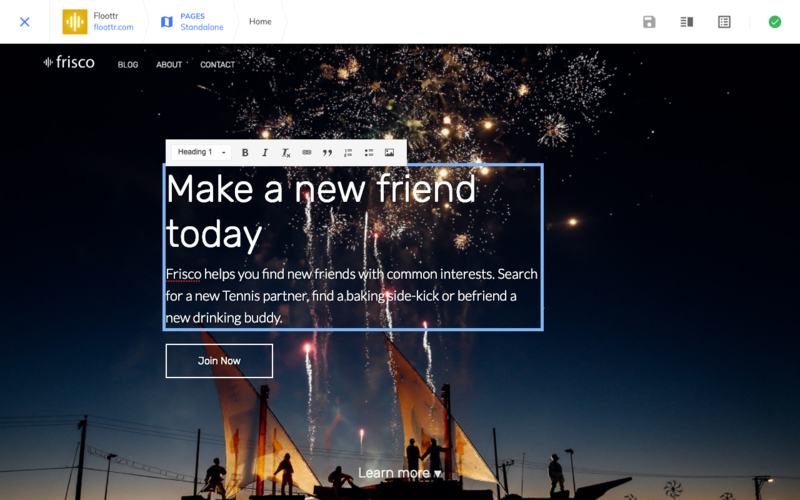Screen dimensions: 800x500
Task: Open the Heading 1 style dropdown
Action: point(202,153)
